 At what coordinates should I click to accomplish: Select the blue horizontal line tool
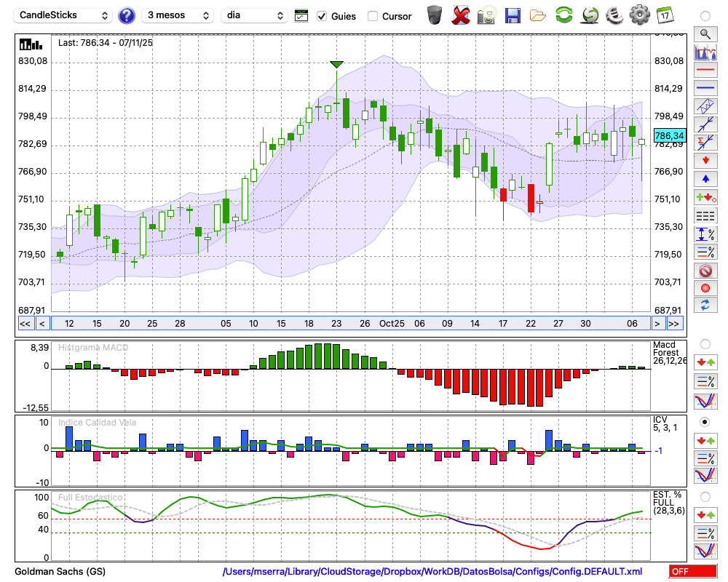(705, 88)
